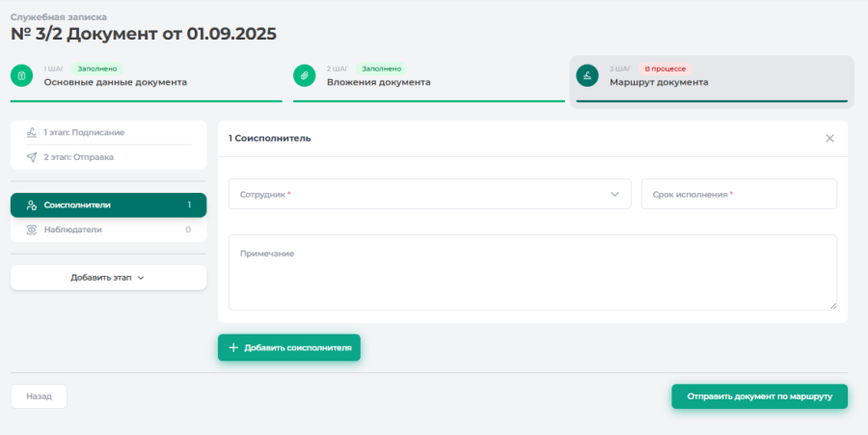The height and width of the screenshot is (435, 868).
Task: Click the plus icon on add co-executor button
Action: [233, 347]
